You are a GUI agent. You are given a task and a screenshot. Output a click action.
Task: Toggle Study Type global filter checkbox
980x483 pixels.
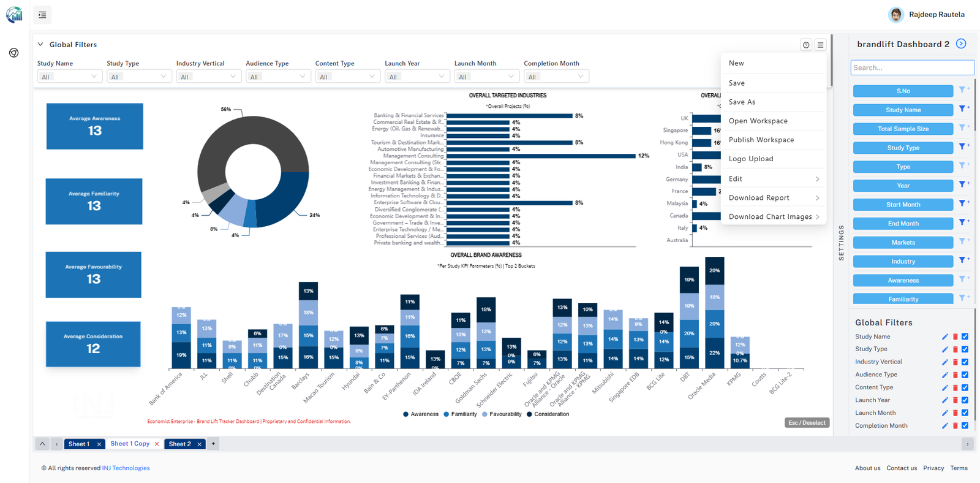(965, 349)
